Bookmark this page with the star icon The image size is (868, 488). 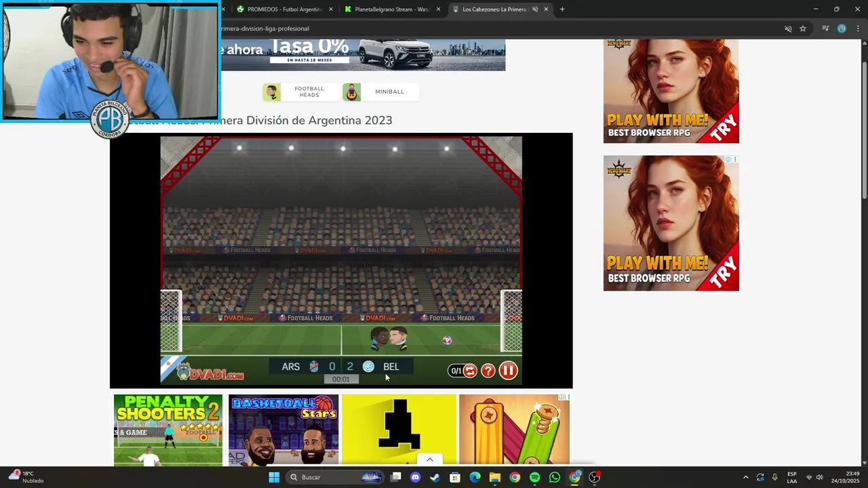point(803,28)
